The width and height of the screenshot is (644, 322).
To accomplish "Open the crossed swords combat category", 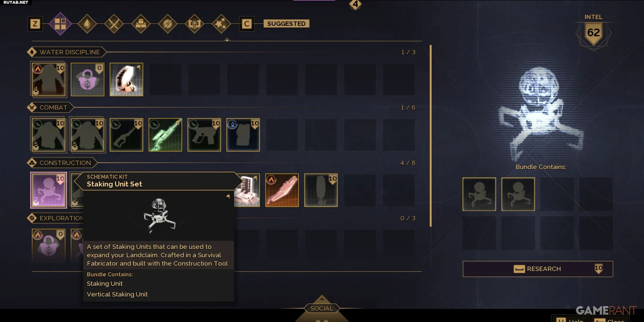I will (x=114, y=24).
